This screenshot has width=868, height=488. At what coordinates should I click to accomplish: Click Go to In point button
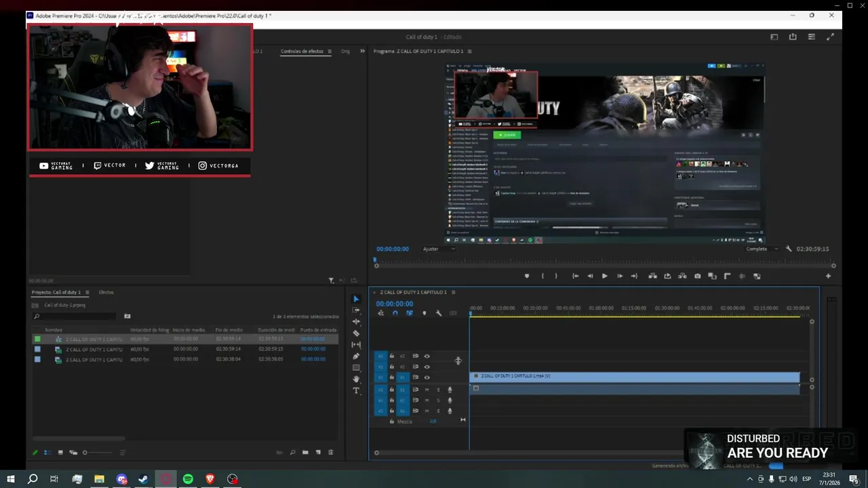coord(575,276)
